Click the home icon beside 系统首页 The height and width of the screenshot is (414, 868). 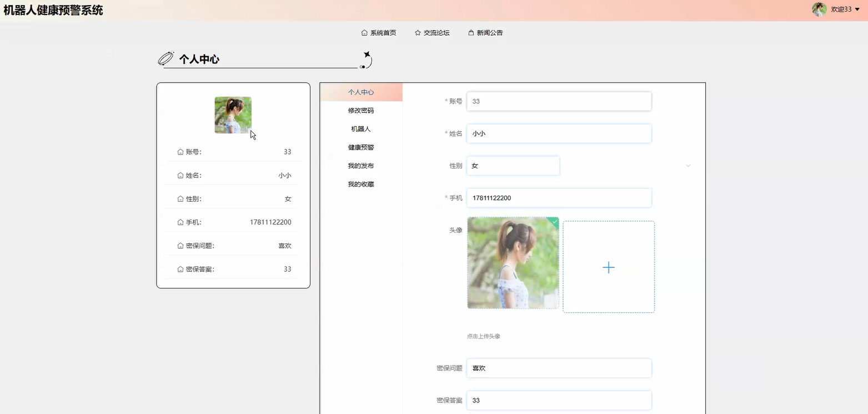point(364,33)
